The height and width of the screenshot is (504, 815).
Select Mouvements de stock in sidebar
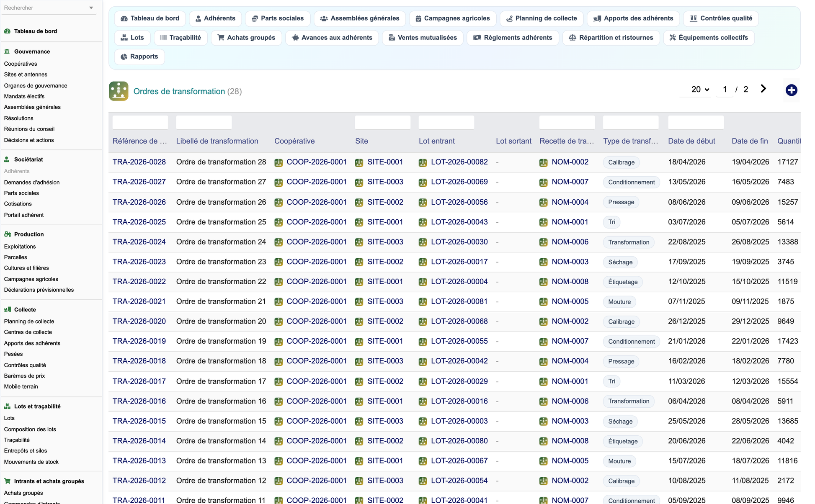pyautogui.click(x=31, y=462)
